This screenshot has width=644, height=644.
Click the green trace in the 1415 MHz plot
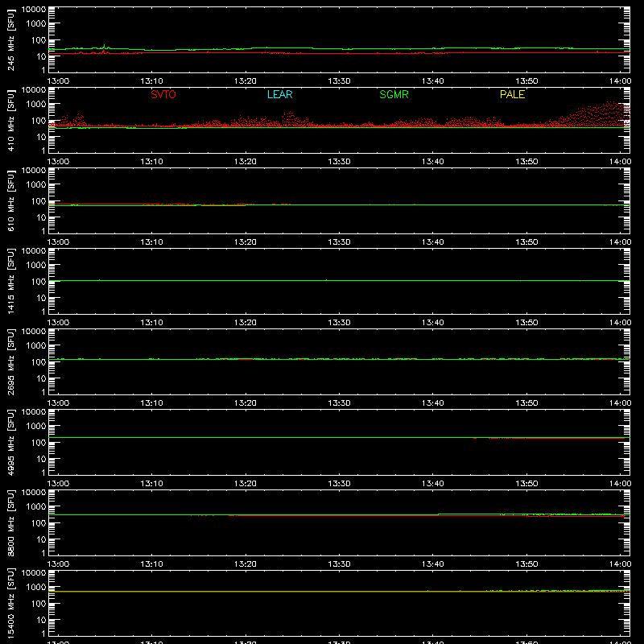click(339, 280)
